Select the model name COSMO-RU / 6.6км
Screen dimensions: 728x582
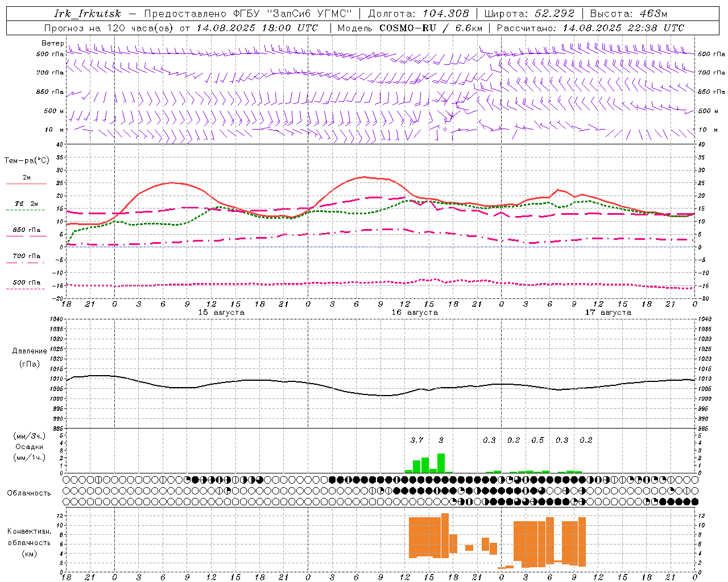430,28
